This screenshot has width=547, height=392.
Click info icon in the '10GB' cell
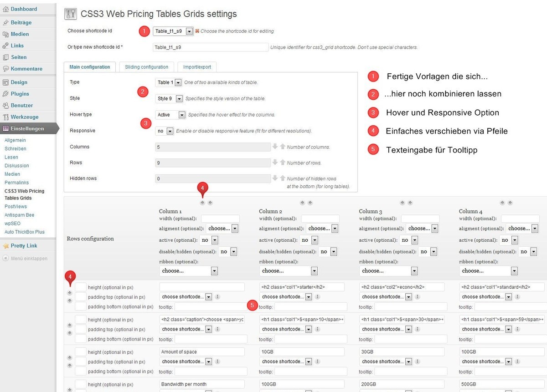pos(317,361)
